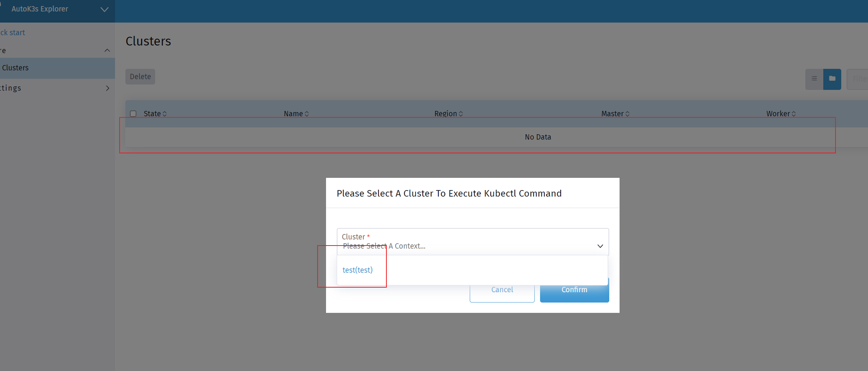Toggle the select-all clusters checkbox
The image size is (868, 371).
coord(133,114)
